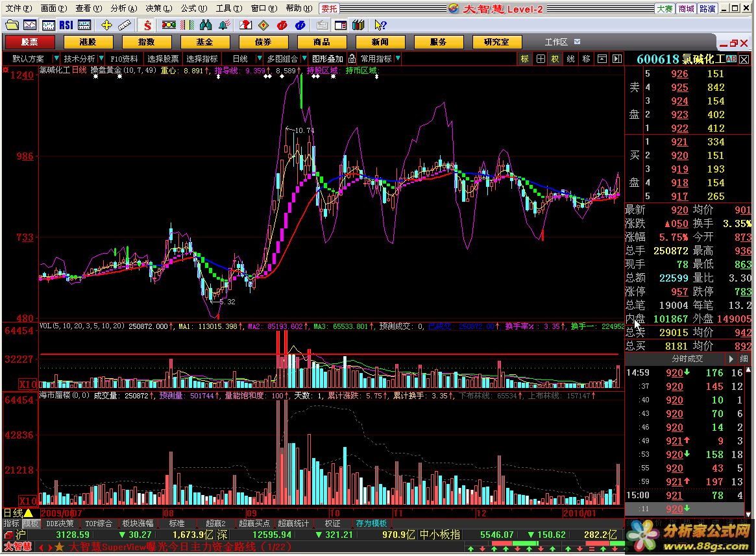The image size is (756, 556).
Task: Close the quote panel with X box icon
Action: click(744, 59)
